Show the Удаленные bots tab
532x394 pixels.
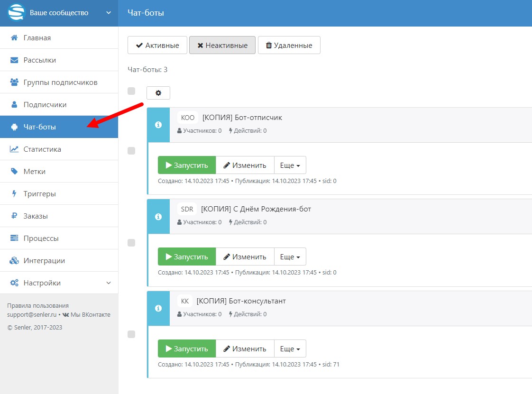(x=289, y=46)
